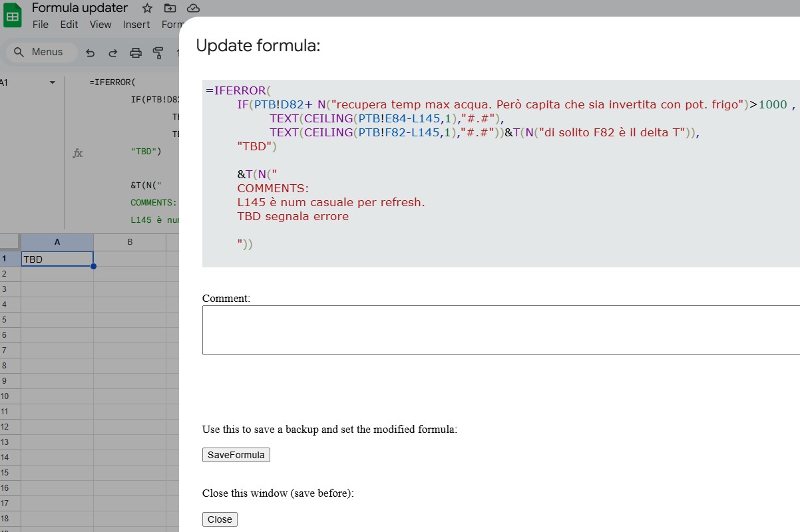Select row 5 header
This screenshot has width=800, height=532.
point(10,320)
